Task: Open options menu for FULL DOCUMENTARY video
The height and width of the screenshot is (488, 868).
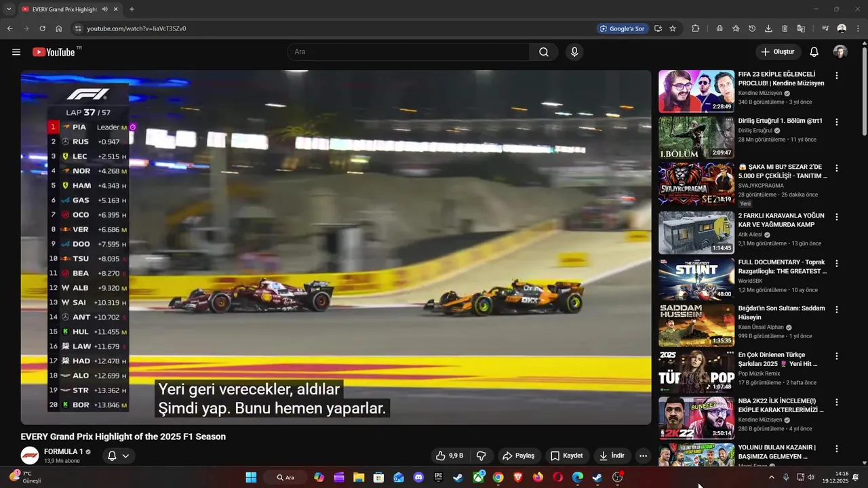Action: pos(837,263)
